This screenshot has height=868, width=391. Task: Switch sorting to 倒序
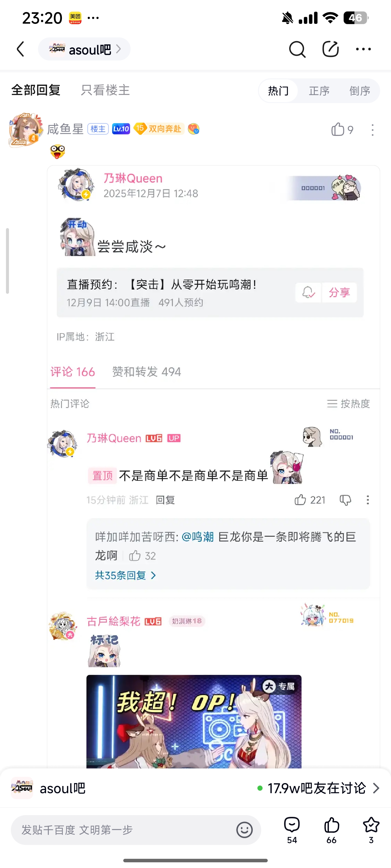pyautogui.click(x=360, y=91)
